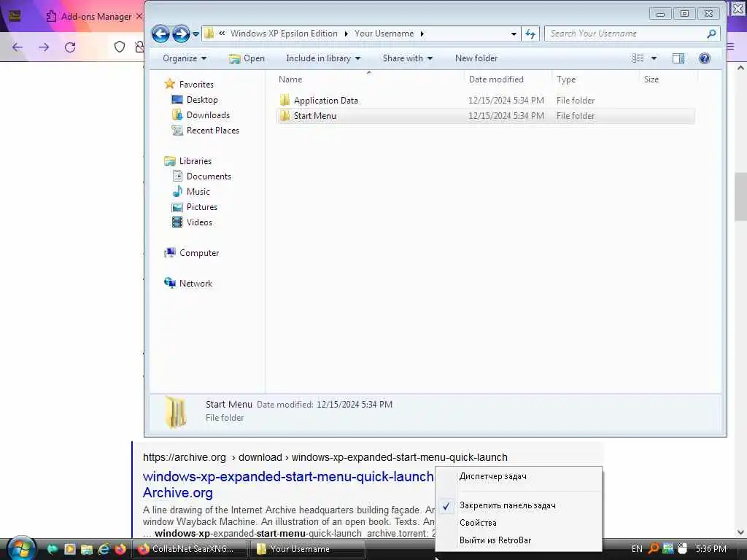Viewport: 747px width, 560px height.
Task: Switch to CollabNet SearXNG taskbar button
Action: (189, 549)
